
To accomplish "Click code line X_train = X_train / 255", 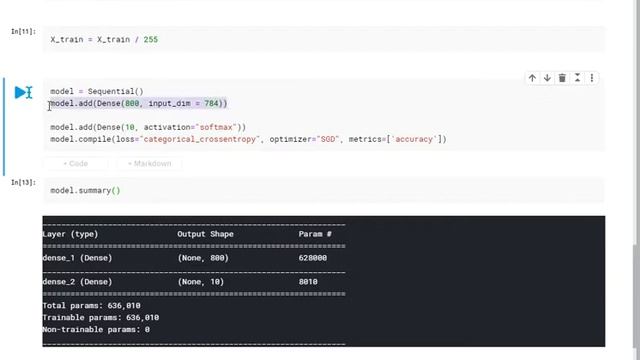I will click(104, 40).
